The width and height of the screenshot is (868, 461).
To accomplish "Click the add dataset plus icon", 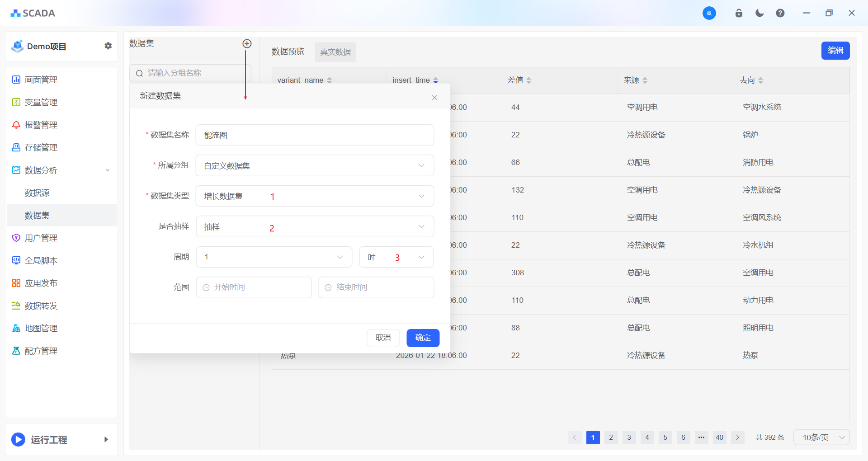I will pyautogui.click(x=247, y=44).
